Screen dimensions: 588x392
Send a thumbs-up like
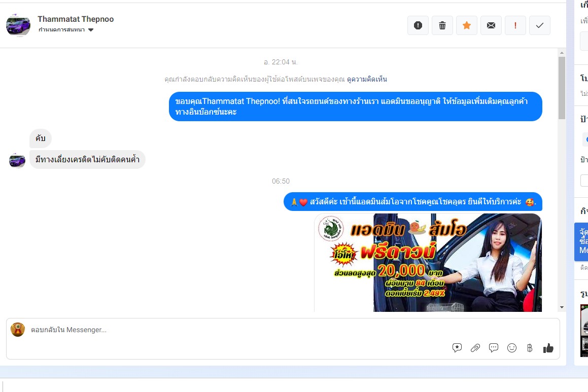[548, 348]
